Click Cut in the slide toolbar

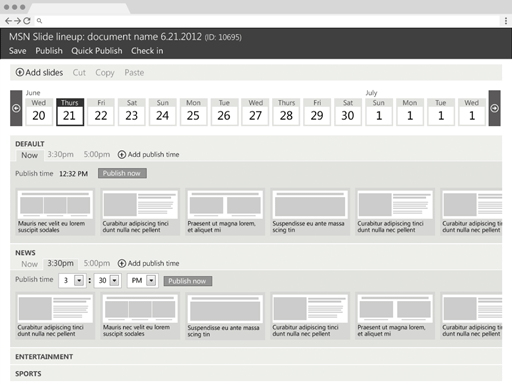[x=79, y=72]
